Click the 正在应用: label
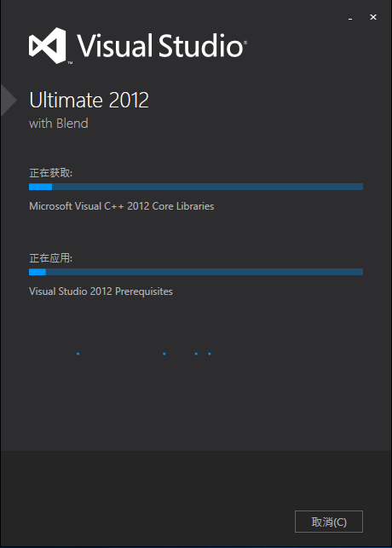Screen dimensions: 392x548 click(x=50, y=258)
